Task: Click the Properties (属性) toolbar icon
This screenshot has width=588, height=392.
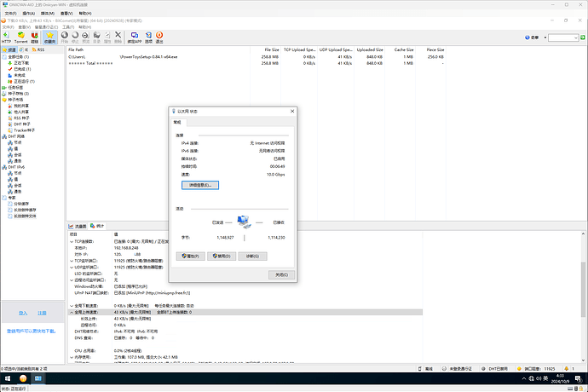Action: 107,37
